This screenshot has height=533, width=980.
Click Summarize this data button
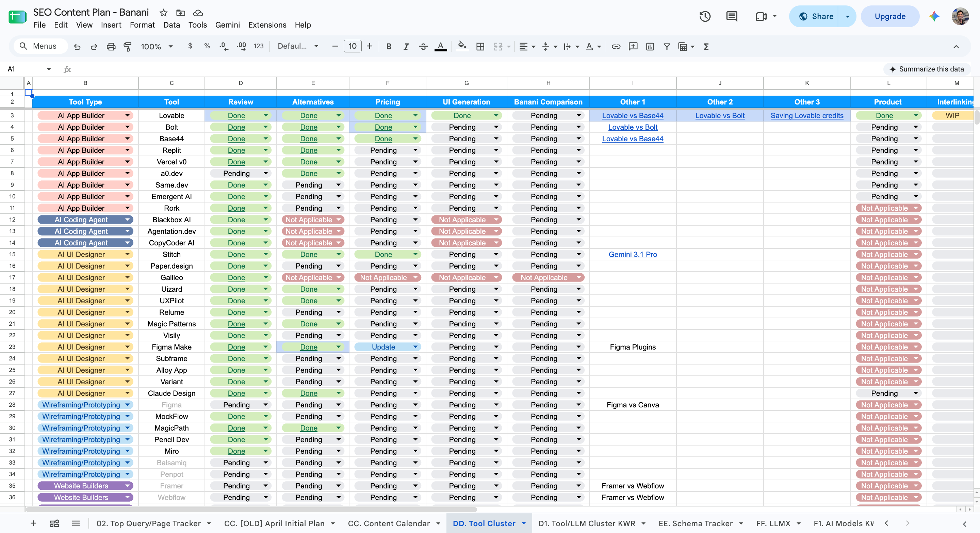pos(927,69)
